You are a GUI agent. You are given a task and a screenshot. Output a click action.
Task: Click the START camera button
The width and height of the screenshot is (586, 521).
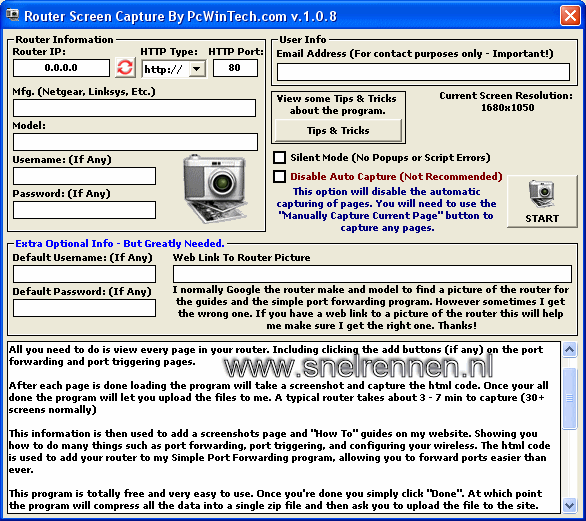click(x=542, y=201)
